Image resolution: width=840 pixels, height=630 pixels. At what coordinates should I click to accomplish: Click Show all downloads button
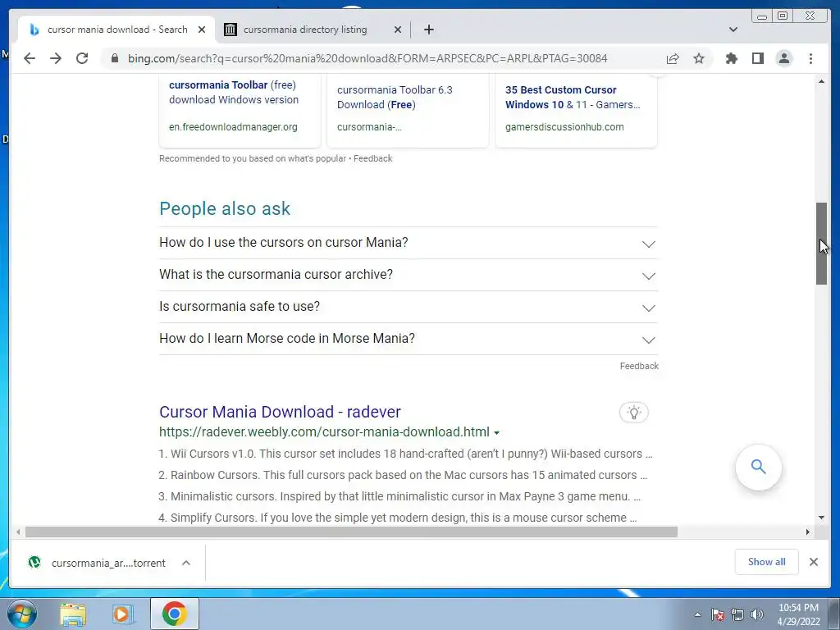pyautogui.click(x=767, y=562)
